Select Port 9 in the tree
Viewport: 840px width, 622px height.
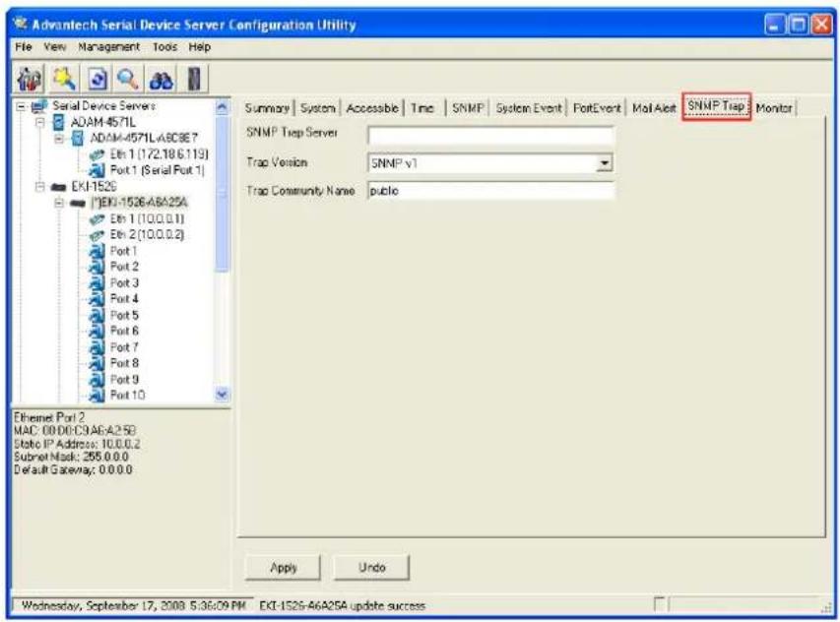[124, 379]
